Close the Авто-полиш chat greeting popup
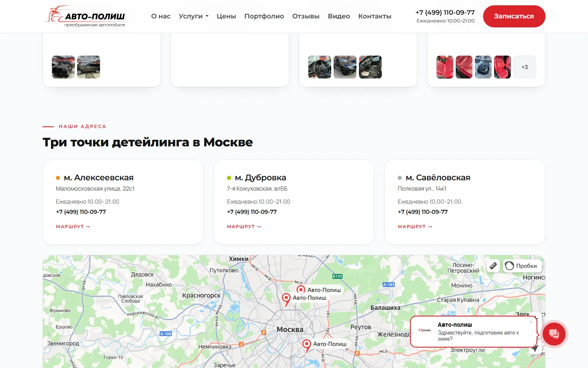Screen dimensions: 588x368 (531, 322)
